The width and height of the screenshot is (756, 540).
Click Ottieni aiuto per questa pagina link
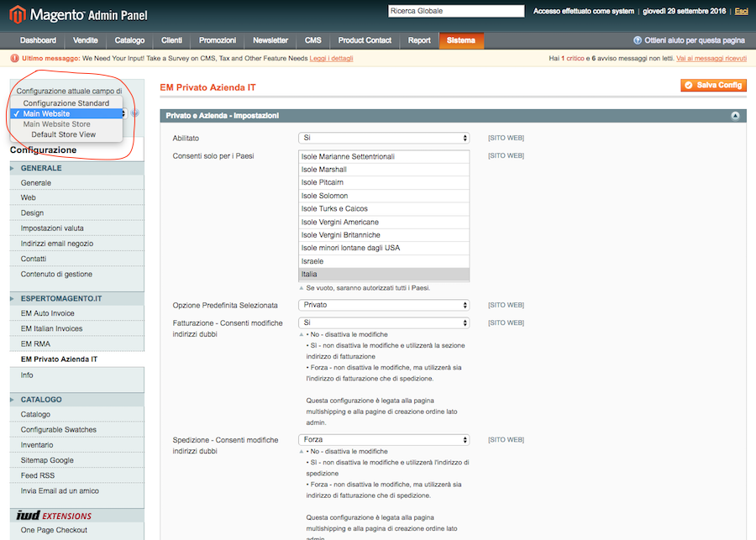695,40
